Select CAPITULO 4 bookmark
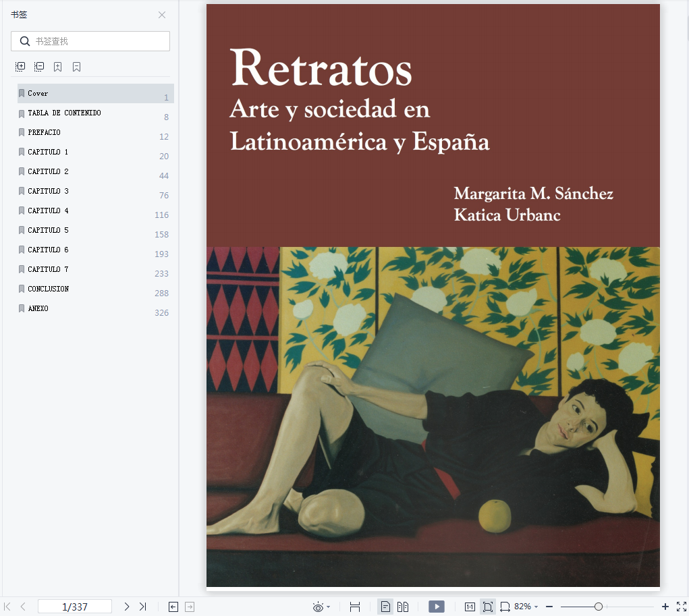 96,211
